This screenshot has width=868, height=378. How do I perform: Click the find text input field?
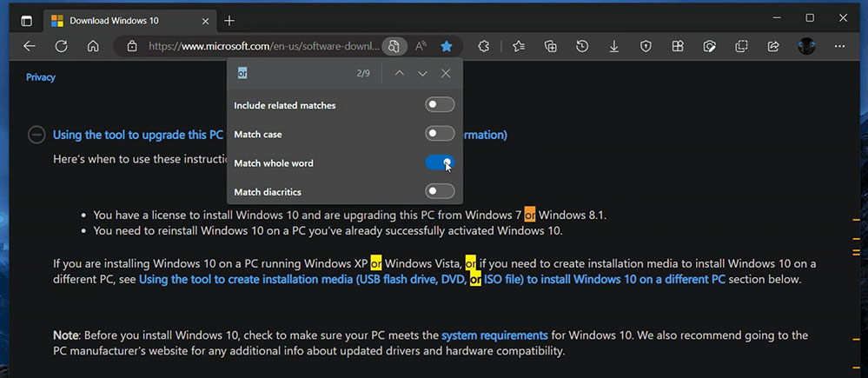[x=294, y=74]
